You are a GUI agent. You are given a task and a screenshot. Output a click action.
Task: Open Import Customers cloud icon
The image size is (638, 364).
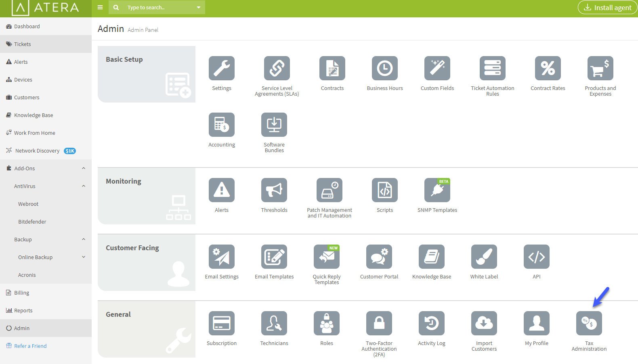coord(484,323)
